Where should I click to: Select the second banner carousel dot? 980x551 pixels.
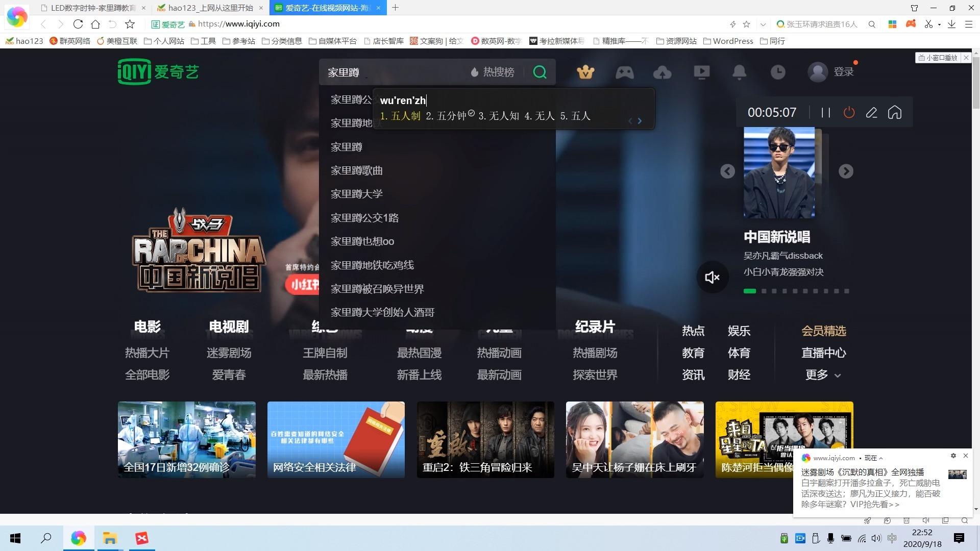pos(764,291)
